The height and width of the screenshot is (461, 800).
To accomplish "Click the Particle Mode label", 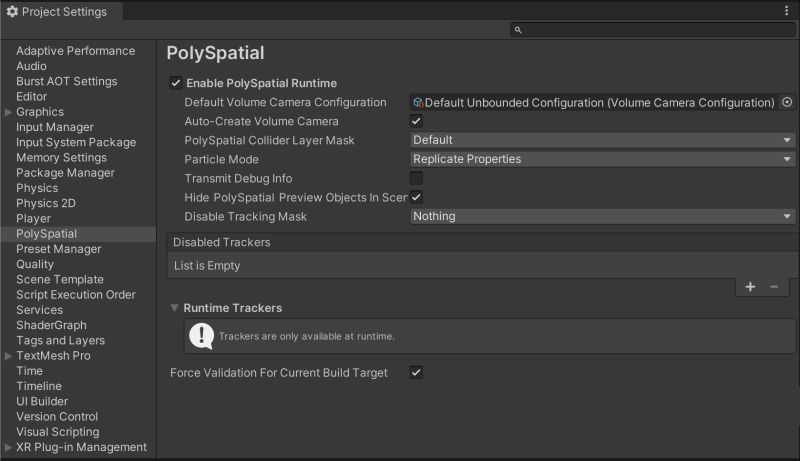I will [x=221, y=160].
